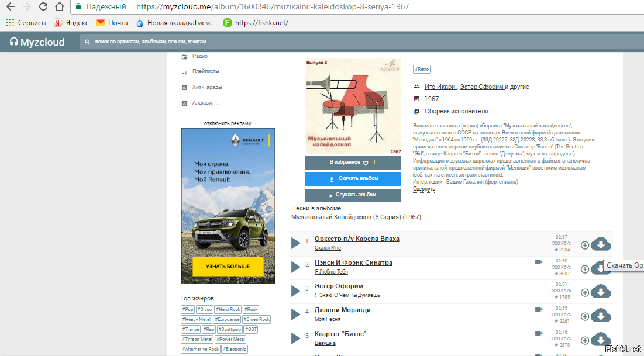Click the address bar URL
644x356 pixels.
pos(273,7)
